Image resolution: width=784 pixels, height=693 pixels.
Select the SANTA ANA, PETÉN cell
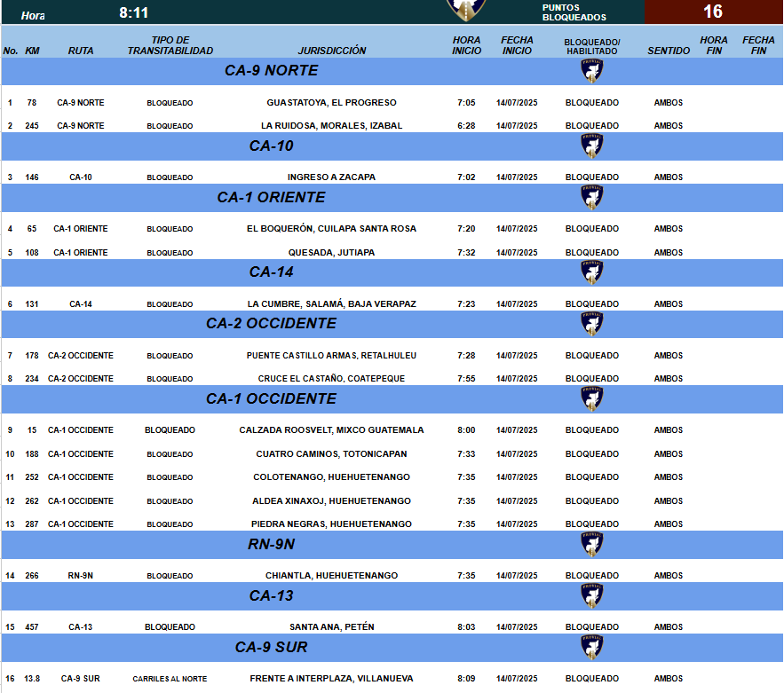(x=332, y=627)
